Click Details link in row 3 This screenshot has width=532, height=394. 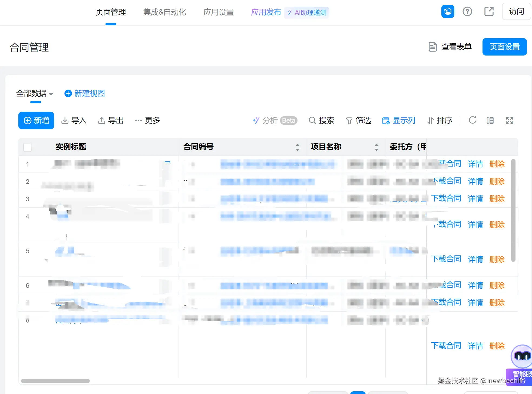475,198
